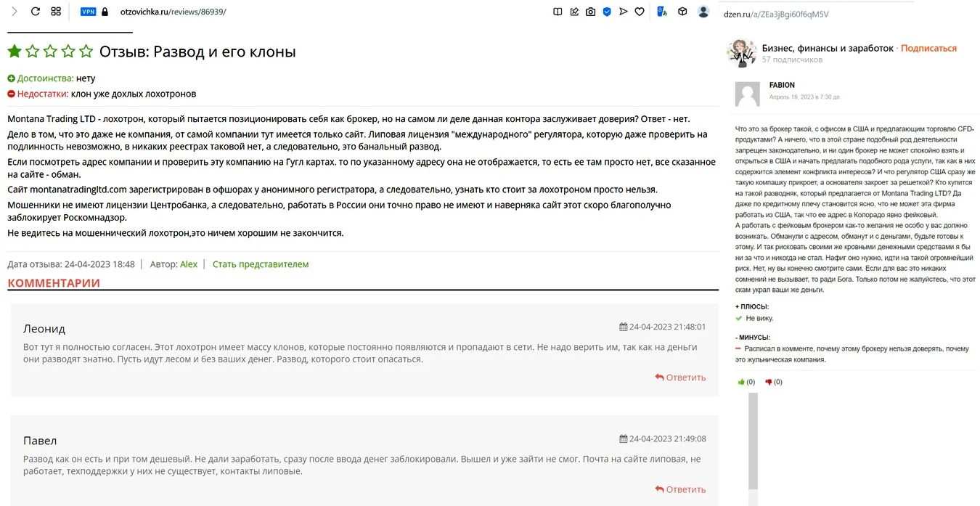Viewport: 980px width, 506px height.
Task: Click reviewer name FABION
Action: coord(782,85)
